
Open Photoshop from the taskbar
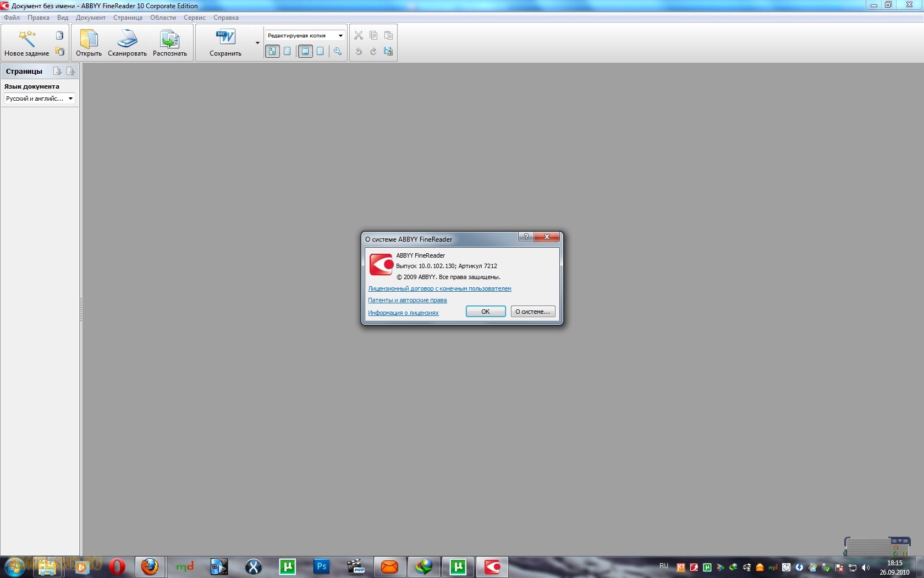(x=322, y=567)
